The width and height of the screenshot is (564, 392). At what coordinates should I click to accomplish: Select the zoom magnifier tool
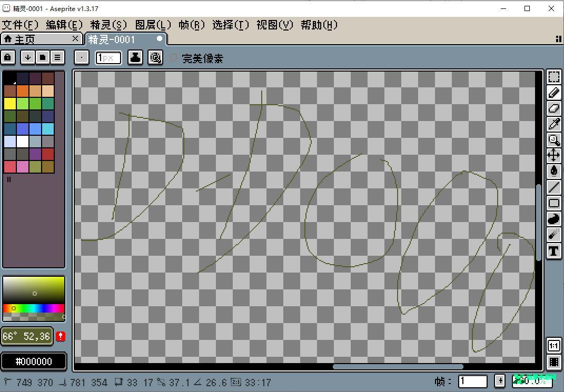click(554, 140)
